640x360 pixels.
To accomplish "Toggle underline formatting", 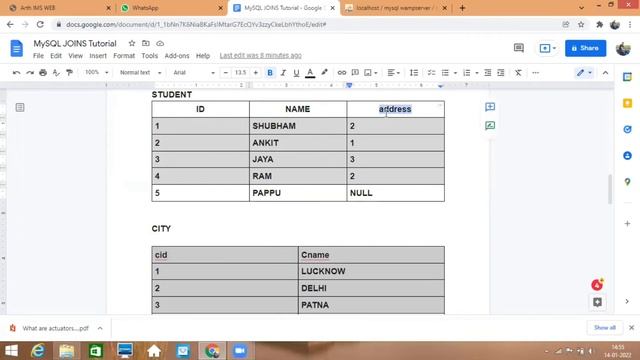I will (296, 73).
